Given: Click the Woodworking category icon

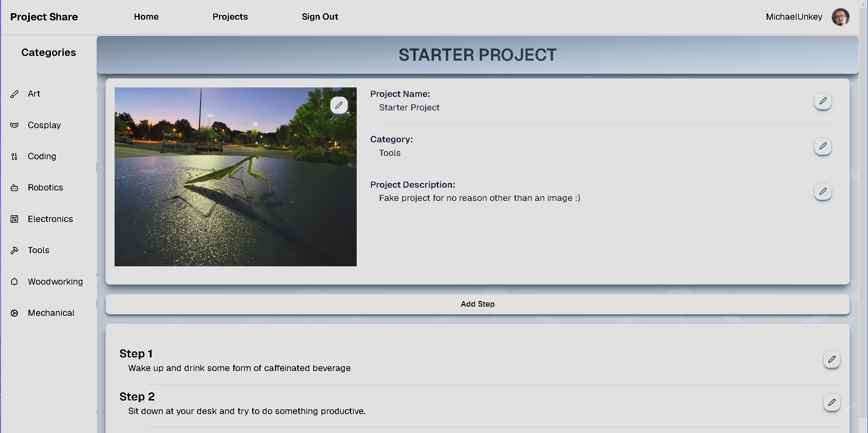Looking at the screenshot, I should [15, 282].
